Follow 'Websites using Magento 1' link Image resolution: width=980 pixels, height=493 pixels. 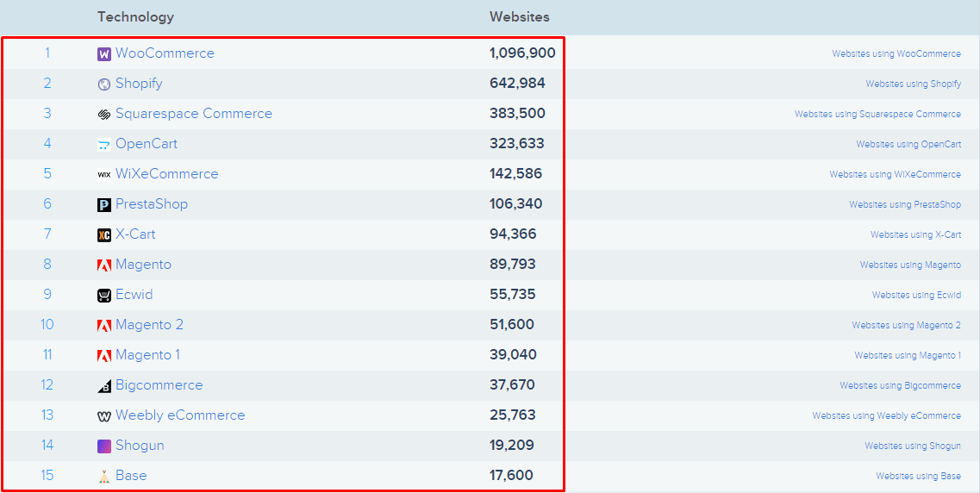point(908,356)
